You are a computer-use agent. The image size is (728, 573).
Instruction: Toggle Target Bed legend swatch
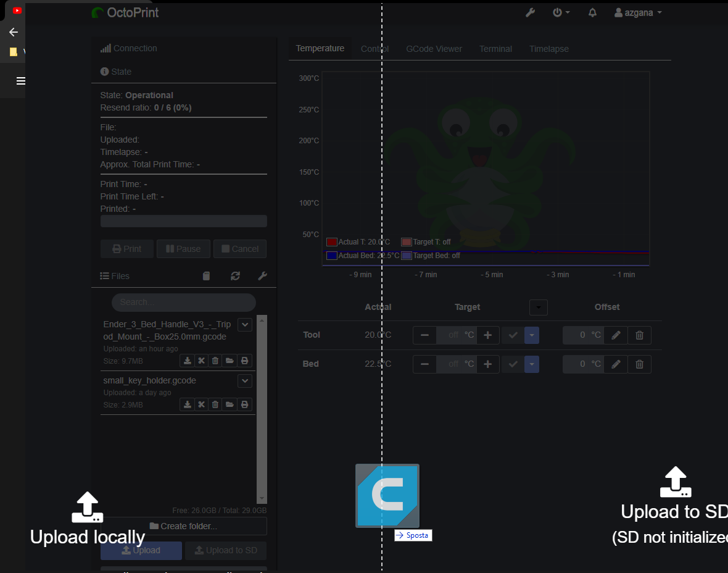(406, 256)
